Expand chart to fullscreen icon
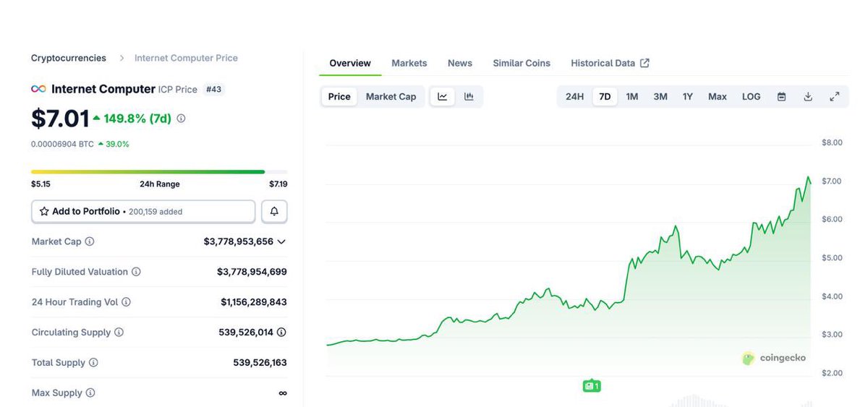The height and width of the screenshot is (407, 868). (834, 97)
